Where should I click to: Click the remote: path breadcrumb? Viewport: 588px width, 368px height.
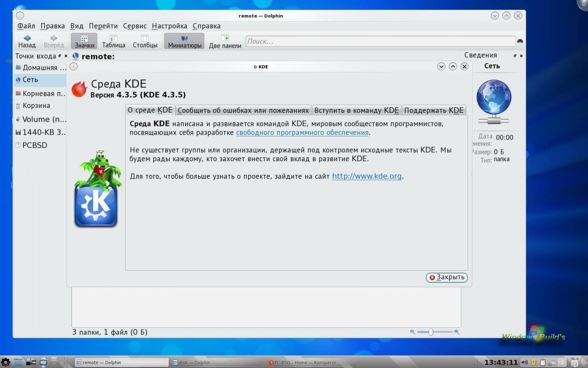click(98, 56)
